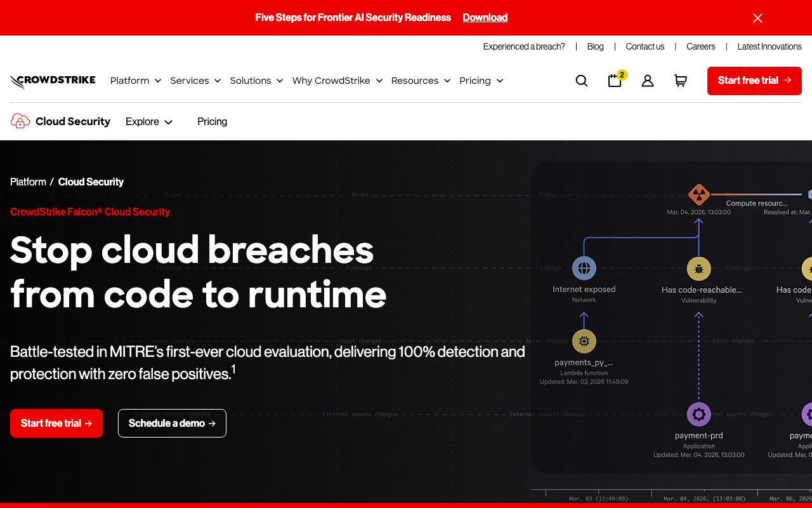Open the Cloud Security breadcrumb

pos(91,182)
